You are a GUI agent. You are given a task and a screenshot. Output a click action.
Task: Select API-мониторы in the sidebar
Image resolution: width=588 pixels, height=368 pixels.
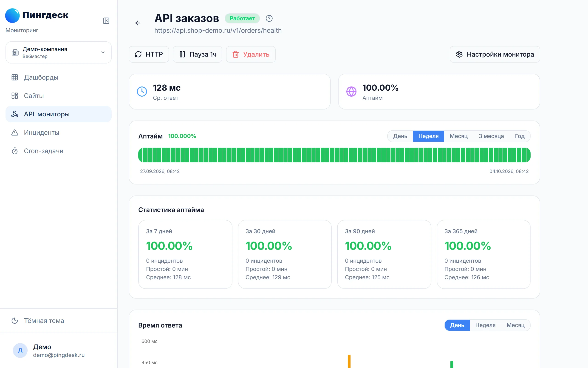[x=59, y=114]
